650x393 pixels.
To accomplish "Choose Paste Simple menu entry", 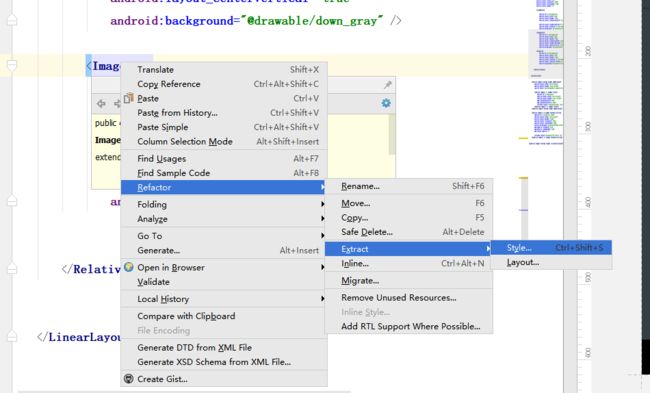I will pyautogui.click(x=224, y=127).
